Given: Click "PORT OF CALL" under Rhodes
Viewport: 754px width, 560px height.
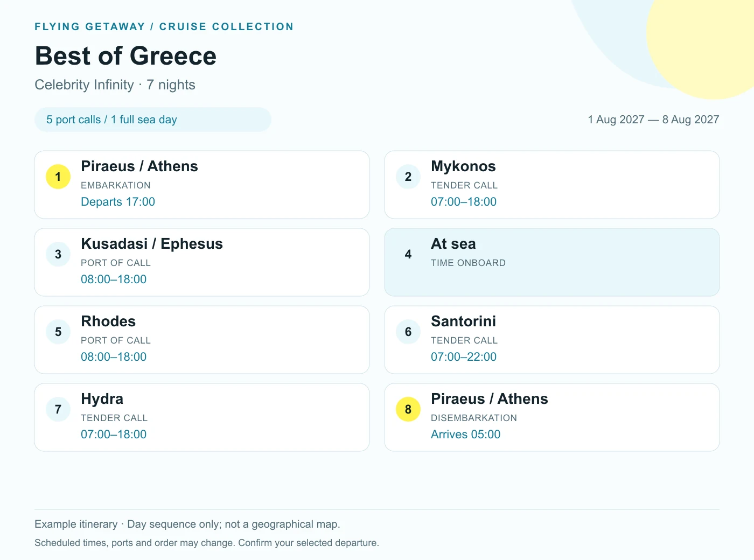Looking at the screenshot, I should (x=116, y=340).
